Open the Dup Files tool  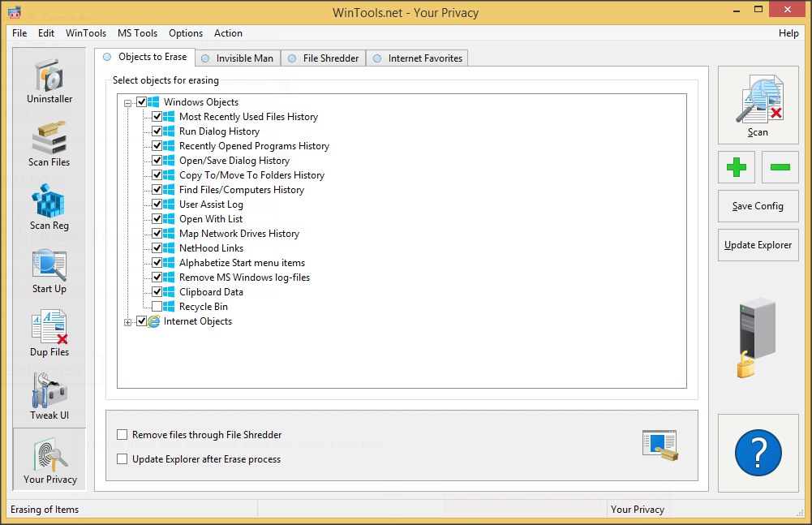(49, 334)
